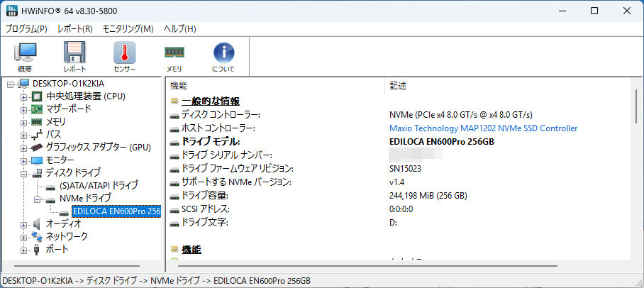Screen dimensions: 644x288
Task: Click the section icon beside 機能 heading
Action: [x=174, y=250]
